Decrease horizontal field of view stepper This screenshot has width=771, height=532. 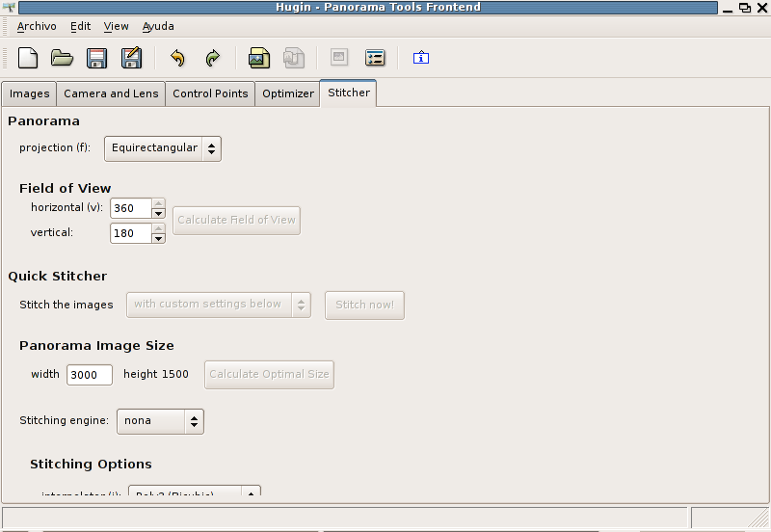click(158, 213)
